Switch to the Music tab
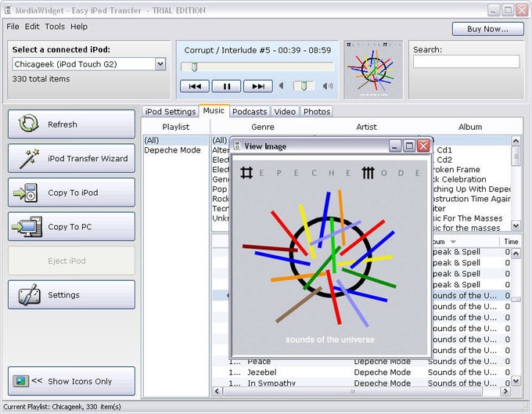 click(214, 110)
